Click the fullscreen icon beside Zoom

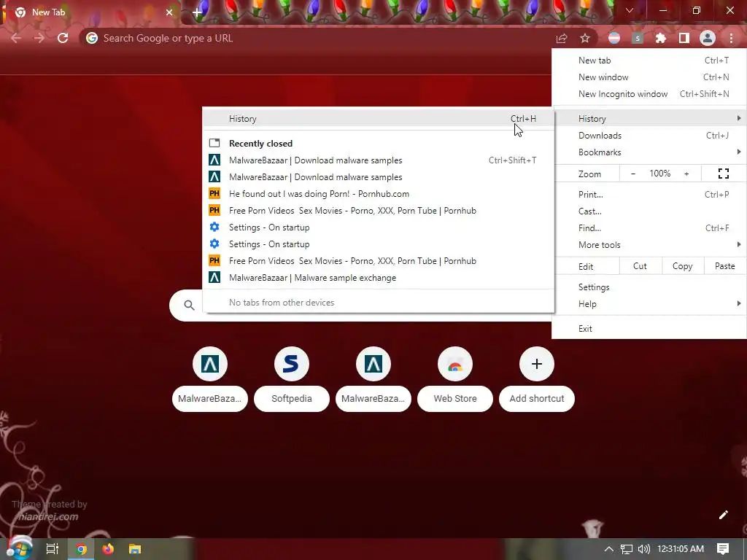click(723, 174)
